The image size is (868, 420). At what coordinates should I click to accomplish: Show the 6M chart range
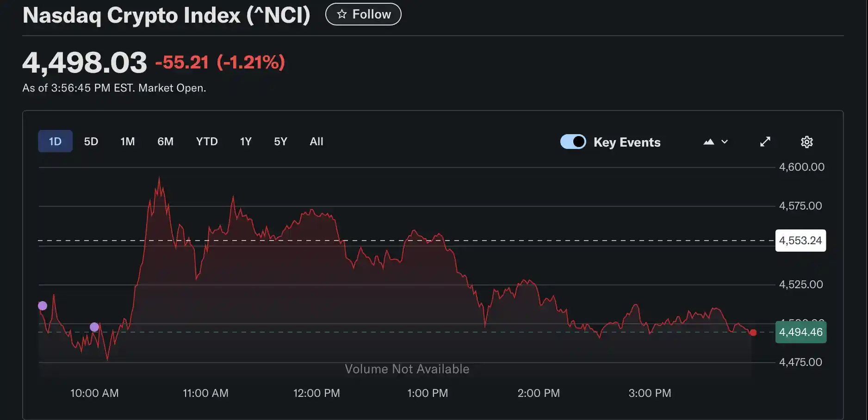tap(165, 142)
